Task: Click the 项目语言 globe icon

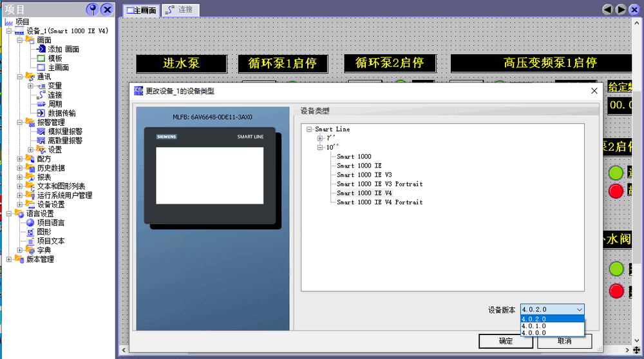Action: (30, 222)
